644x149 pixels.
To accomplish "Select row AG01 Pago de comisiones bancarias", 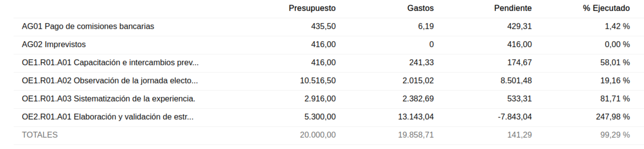I will coord(329,27).
